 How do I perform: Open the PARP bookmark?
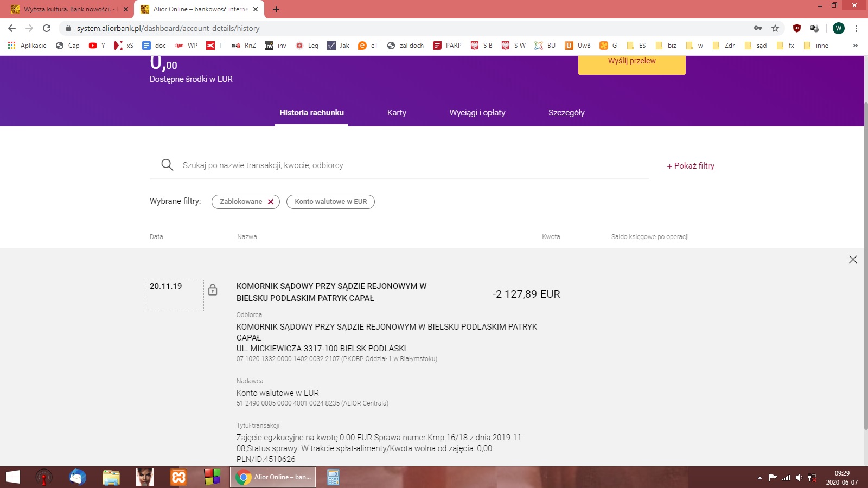(x=447, y=46)
